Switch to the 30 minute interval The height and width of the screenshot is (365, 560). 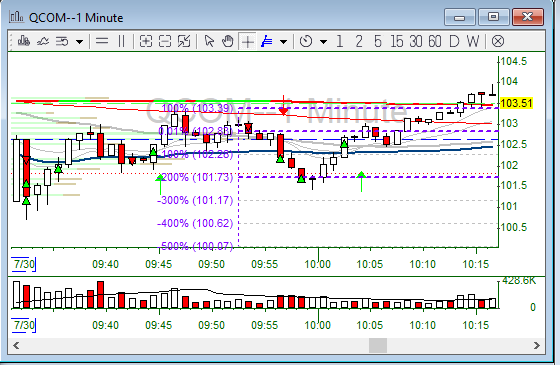point(416,41)
